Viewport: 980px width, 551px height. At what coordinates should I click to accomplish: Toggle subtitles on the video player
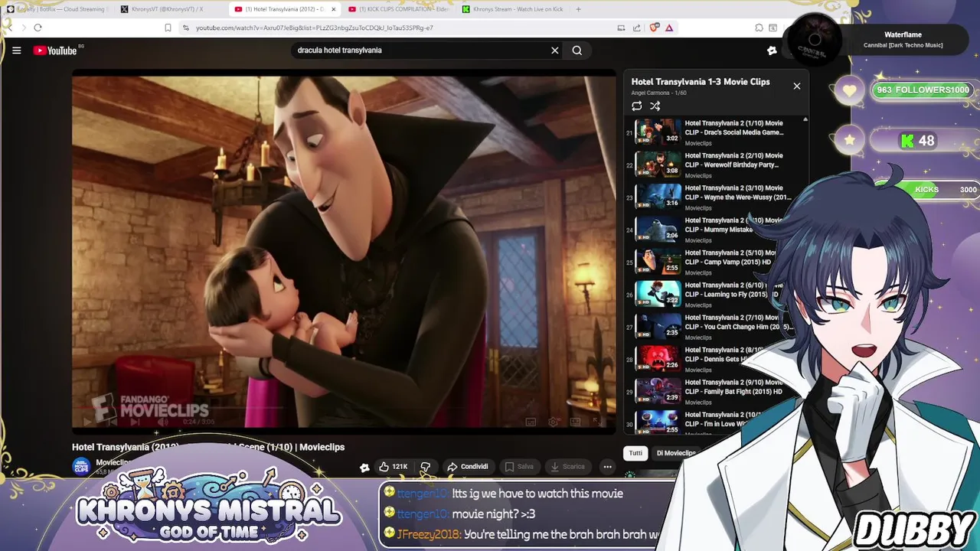[x=531, y=422]
